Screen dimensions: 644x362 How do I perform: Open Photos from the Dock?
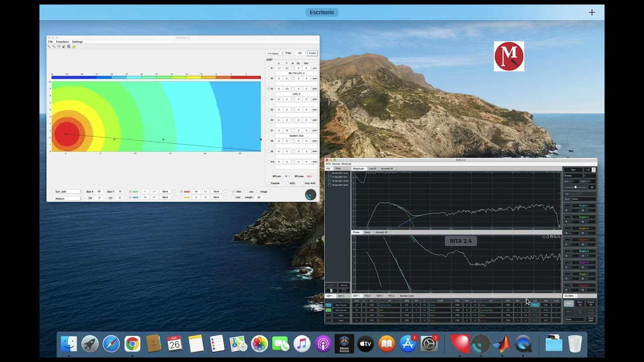pos(260,344)
